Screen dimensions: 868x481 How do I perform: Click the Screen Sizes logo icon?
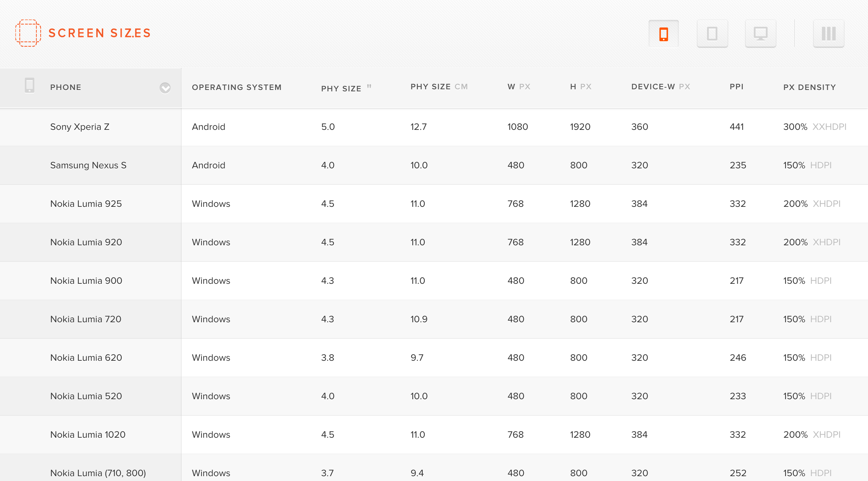[x=28, y=33]
